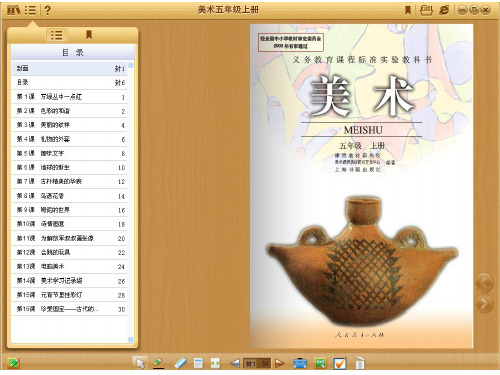Toggle the single page view icon
Screen dimensions: 500x375
coord(198,363)
